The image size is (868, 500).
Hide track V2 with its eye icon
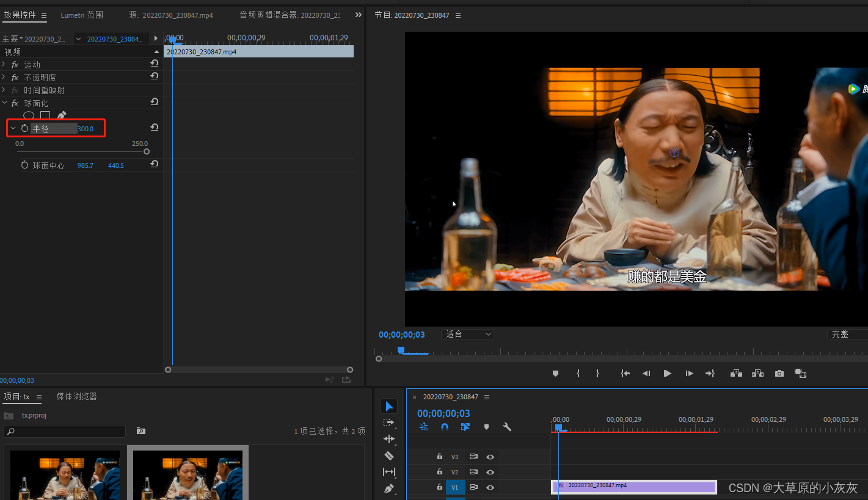coord(490,472)
